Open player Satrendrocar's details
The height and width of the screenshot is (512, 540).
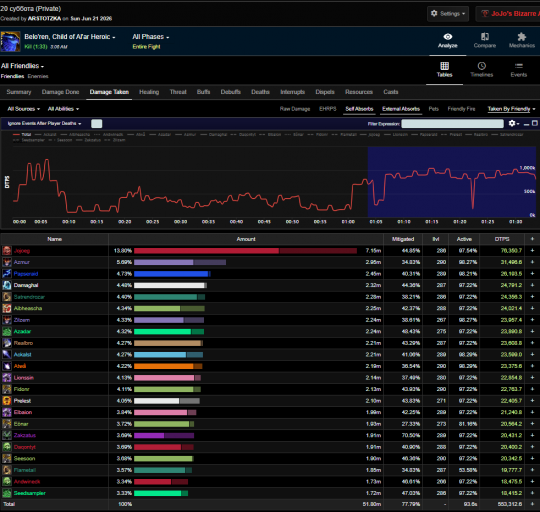click(29, 297)
